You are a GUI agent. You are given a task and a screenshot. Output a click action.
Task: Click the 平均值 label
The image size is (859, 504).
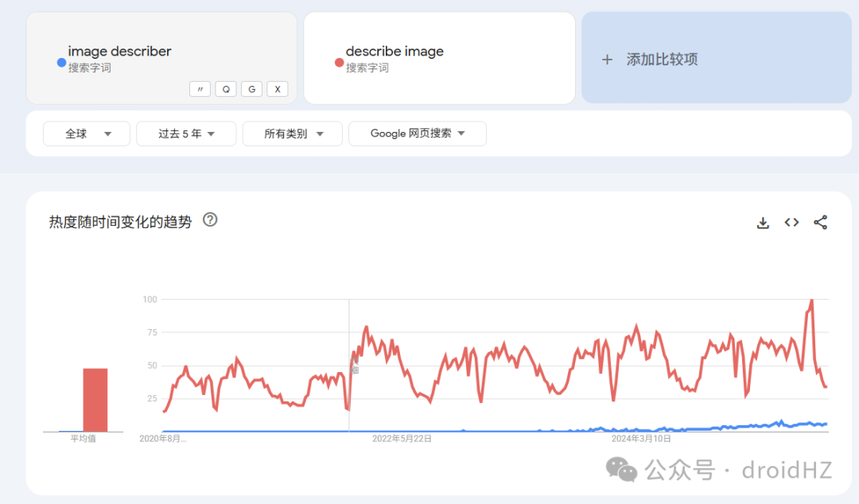point(84,439)
